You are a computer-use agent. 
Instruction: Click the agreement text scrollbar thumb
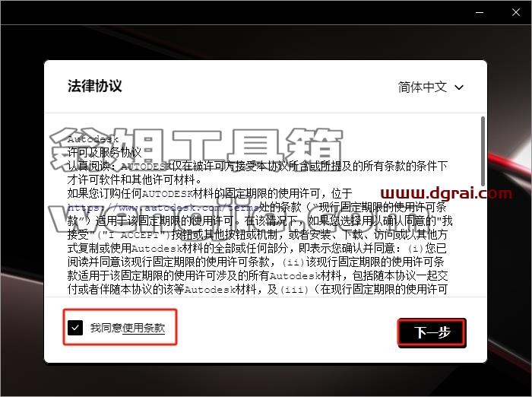pos(483,151)
